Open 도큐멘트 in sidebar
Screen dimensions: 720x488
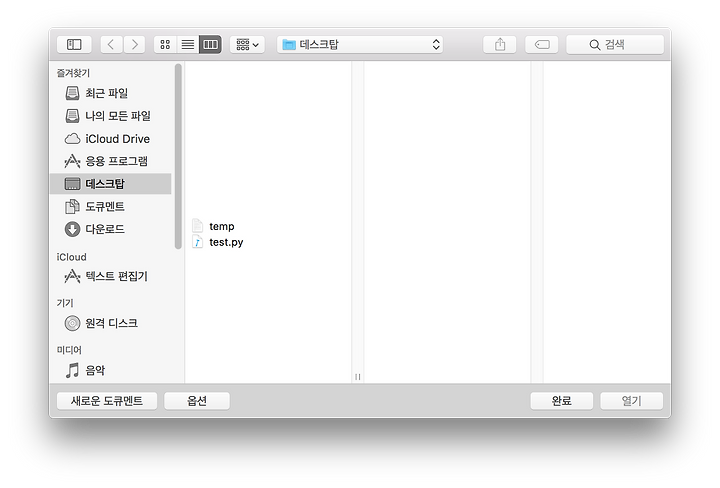(x=111, y=207)
